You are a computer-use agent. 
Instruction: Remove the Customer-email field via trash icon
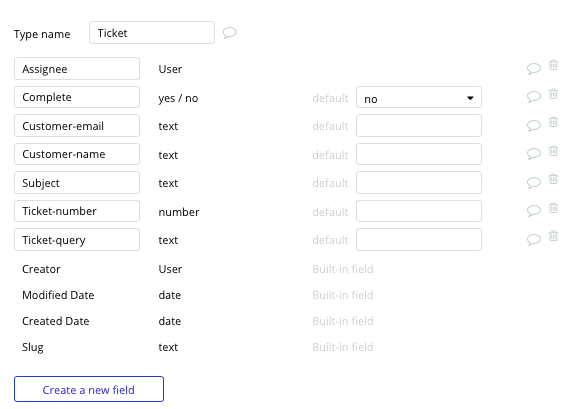coord(553,122)
